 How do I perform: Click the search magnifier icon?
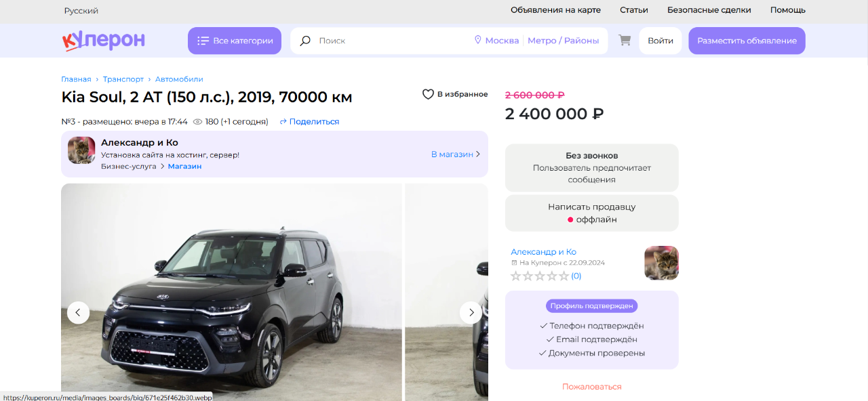[x=305, y=41]
